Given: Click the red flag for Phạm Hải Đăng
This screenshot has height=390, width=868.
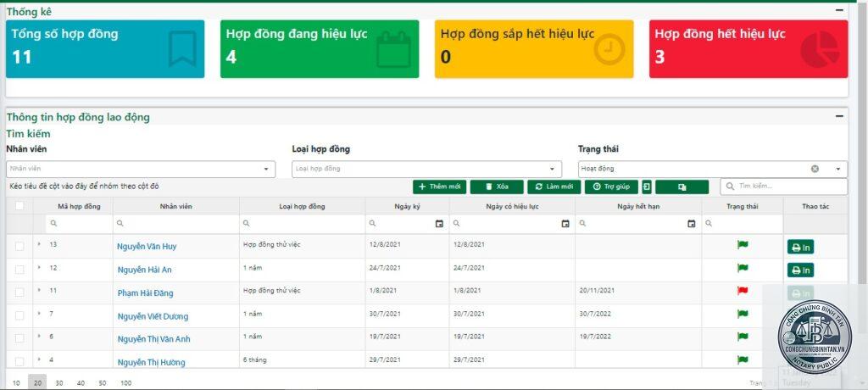Looking at the screenshot, I should [743, 291].
